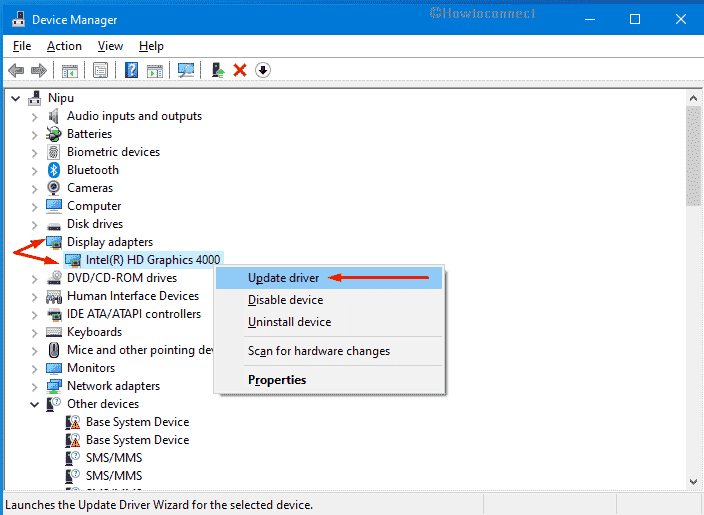Click the Bluetooth category icon
704x515 pixels.
54,170
